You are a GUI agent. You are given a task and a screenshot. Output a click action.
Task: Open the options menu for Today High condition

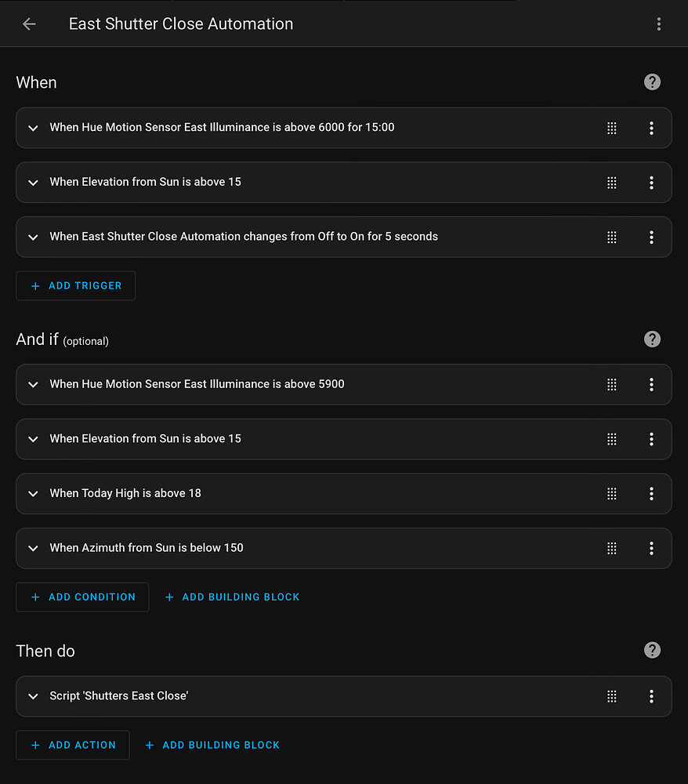(x=651, y=494)
